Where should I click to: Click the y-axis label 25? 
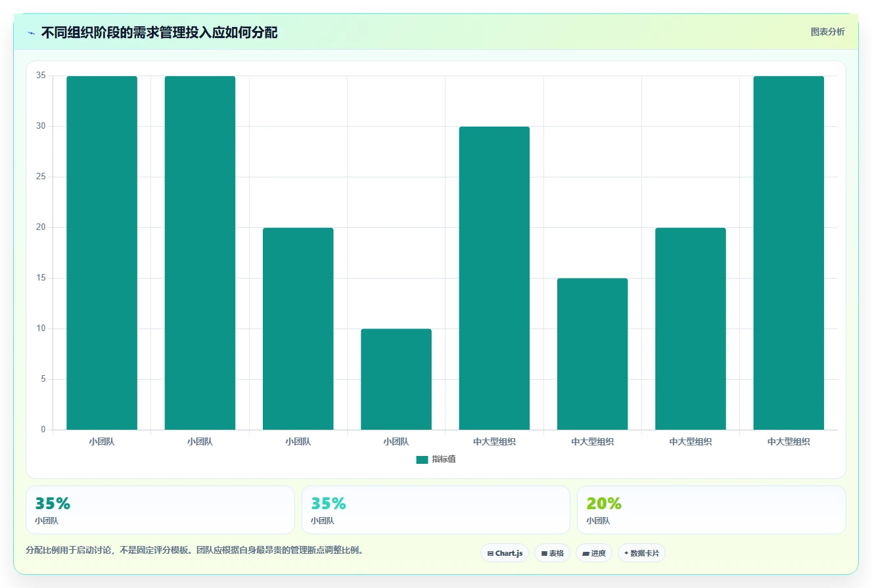(41, 177)
